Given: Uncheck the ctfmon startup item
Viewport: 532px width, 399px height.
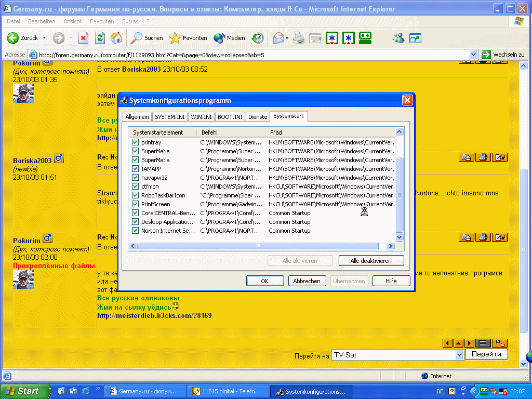Looking at the screenshot, I should coord(135,187).
